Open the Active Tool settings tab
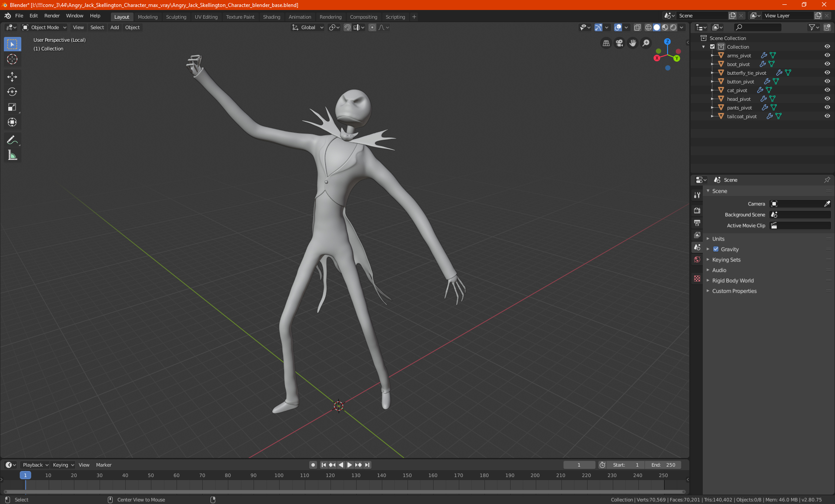Image resolution: width=835 pixels, height=504 pixels. coord(697,195)
